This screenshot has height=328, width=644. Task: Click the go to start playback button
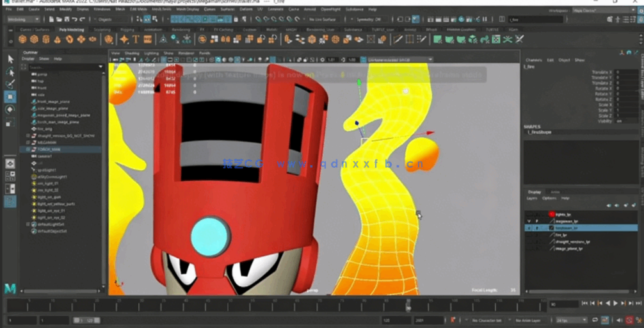584,303
